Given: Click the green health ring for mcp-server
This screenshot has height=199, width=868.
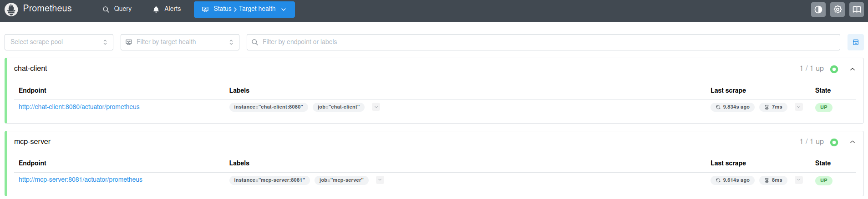Looking at the screenshot, I should pos(834,142).
